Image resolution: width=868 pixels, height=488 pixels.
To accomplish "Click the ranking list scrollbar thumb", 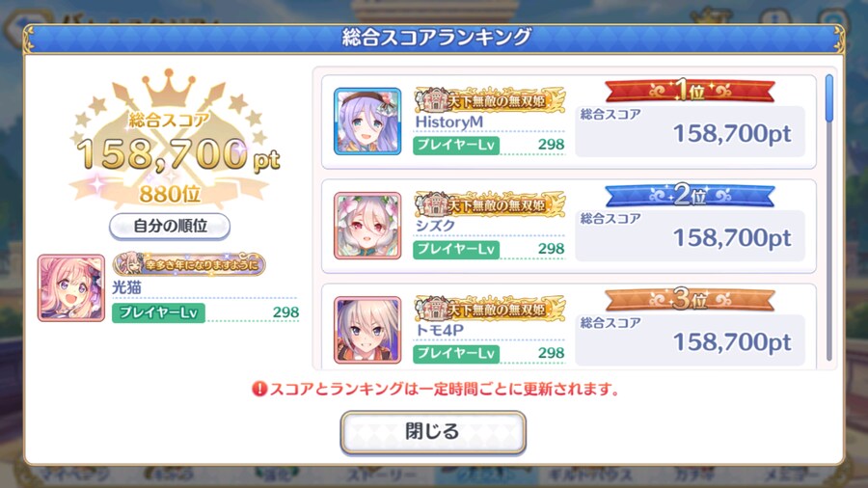I will pos(828,98).
